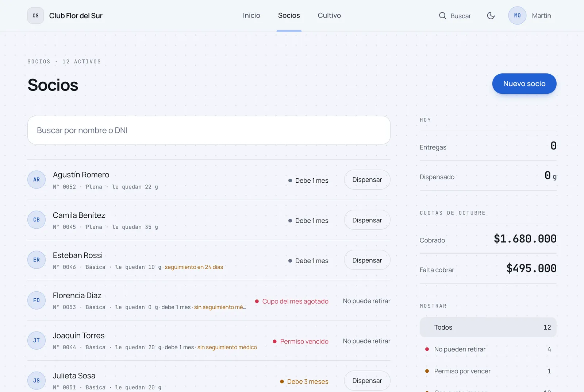This screenshot has width=584, height=392.
Task: Click Florencia Díaz's FD avatar
Action: (36, 300)
